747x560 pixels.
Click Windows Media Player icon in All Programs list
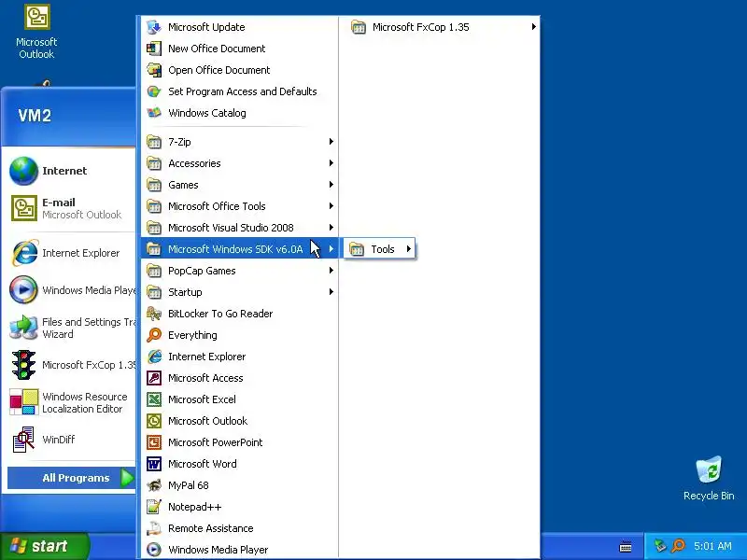154,550
